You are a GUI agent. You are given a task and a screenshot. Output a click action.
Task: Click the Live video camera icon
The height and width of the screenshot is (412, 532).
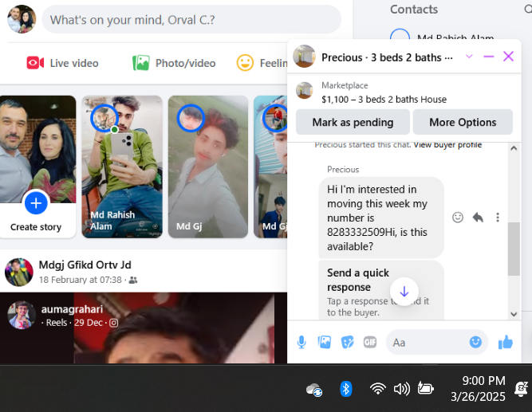(x=35, y=63)
